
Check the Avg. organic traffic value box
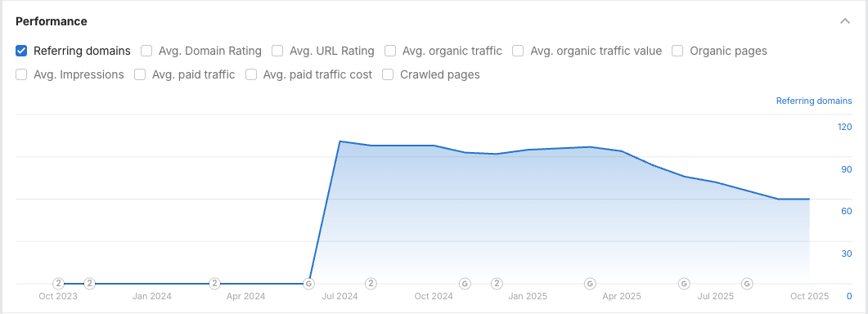(x=518, y=51)
